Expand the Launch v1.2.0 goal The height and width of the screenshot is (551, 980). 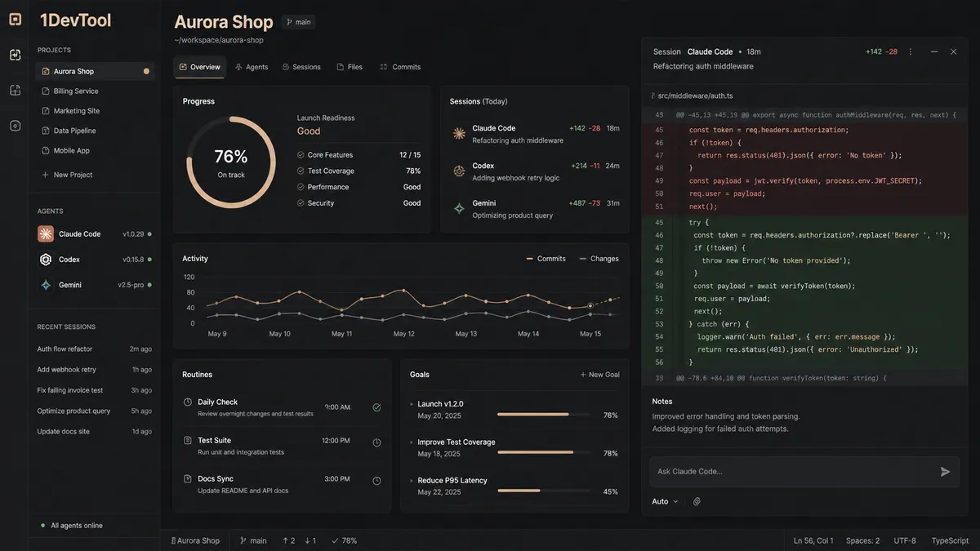[x=412, y=404]
